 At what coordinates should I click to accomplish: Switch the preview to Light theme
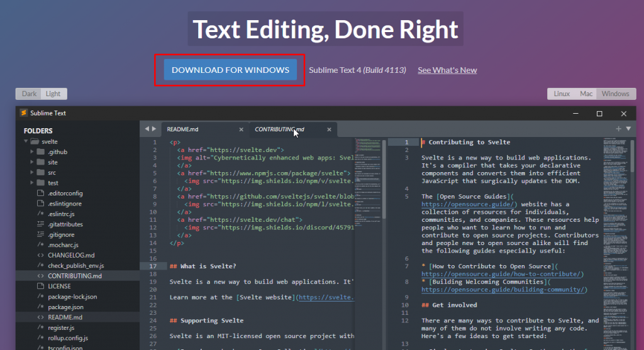click(x=53, y=94)
